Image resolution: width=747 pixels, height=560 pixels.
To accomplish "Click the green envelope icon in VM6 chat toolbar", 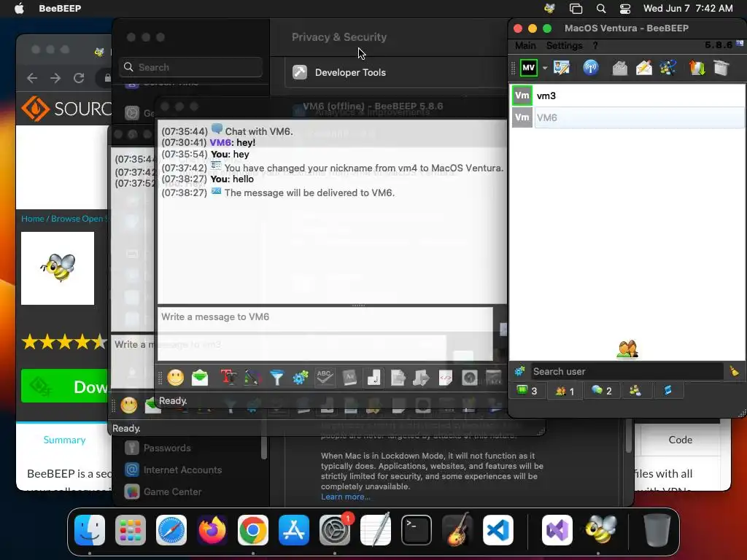I will (200, 378).
